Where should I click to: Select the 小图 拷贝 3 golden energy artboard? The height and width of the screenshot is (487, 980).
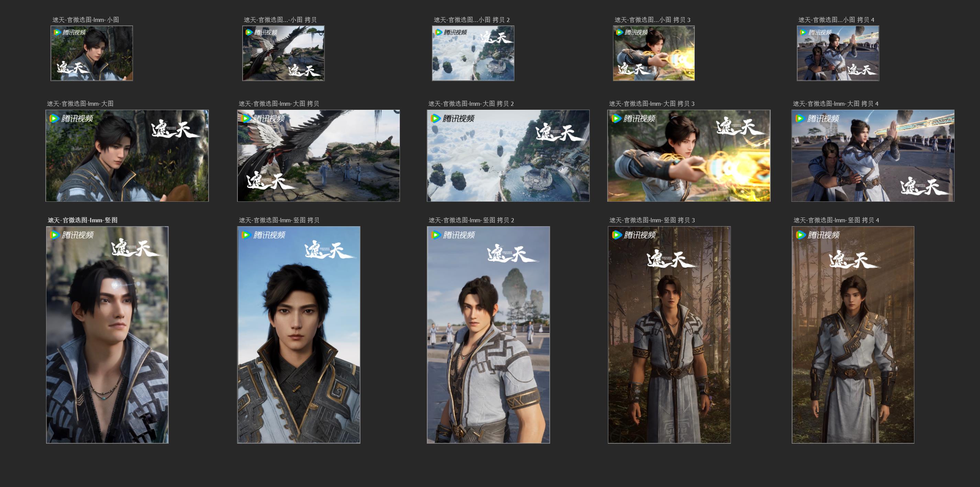click(x=654, y=53)
